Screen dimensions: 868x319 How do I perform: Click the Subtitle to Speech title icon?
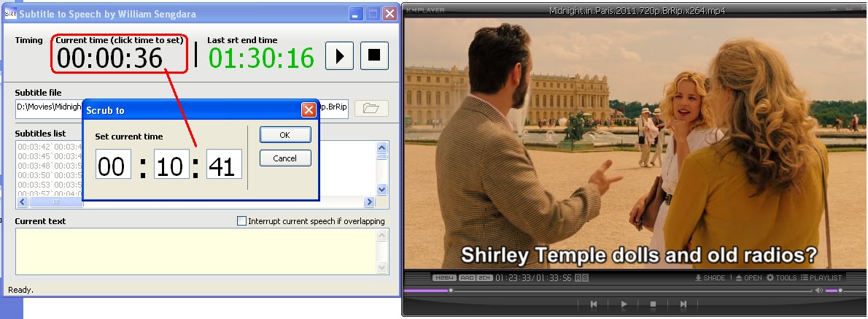(10, 14)
